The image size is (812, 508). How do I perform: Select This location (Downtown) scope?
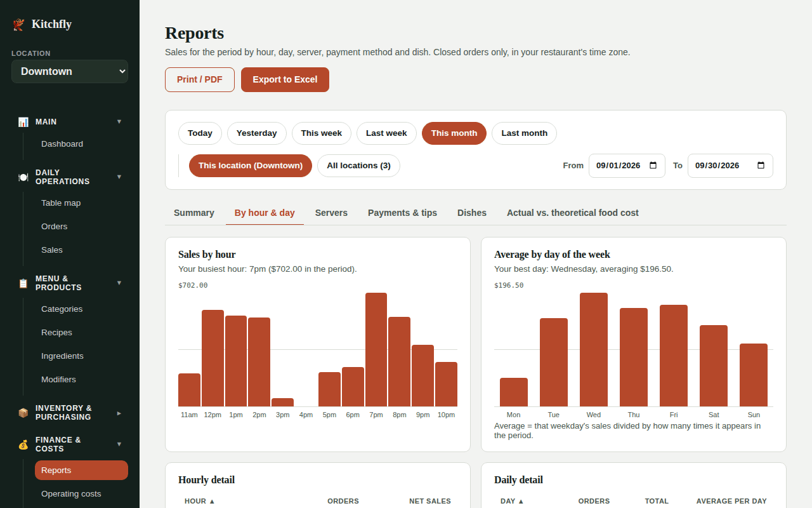[x=251, y=166]
